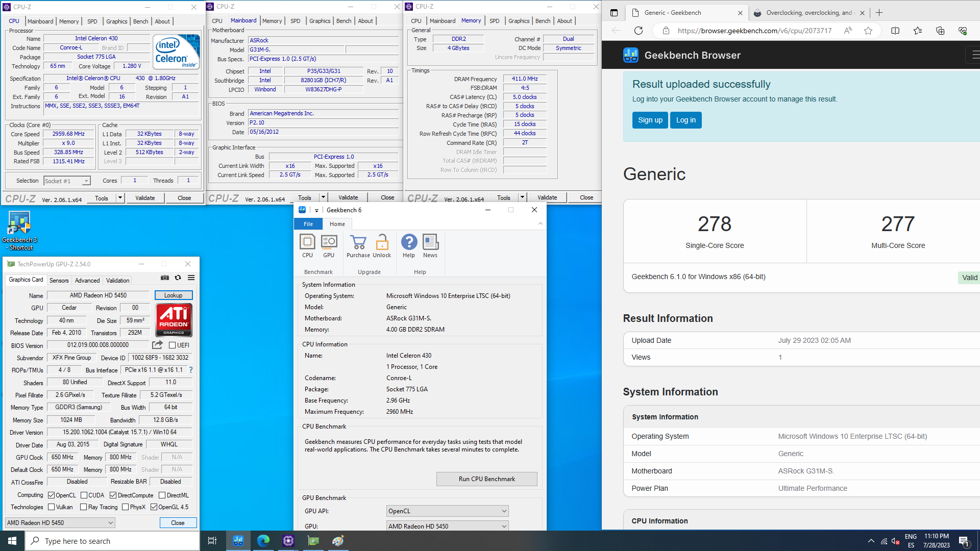This screenshot has height=551, width=980.
Task: Toggle the CUDA checkbox in GPU-Z
Action: tap(84, 495)
